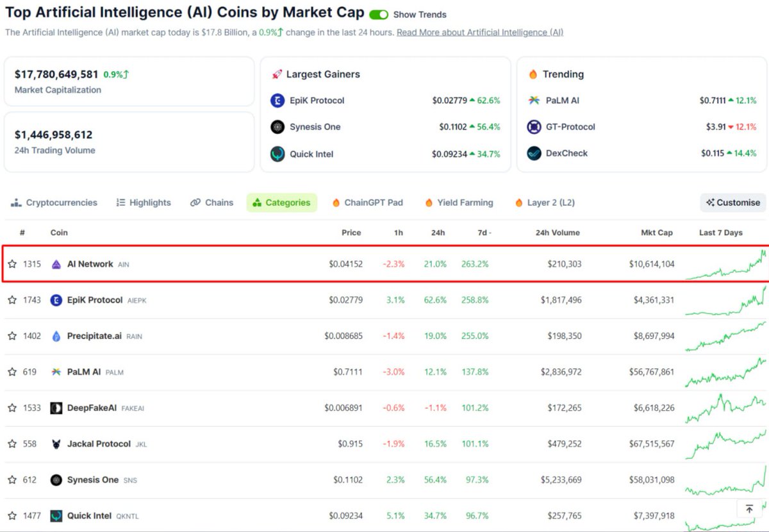Star the AI Network coin as favorite
The width and height of the screenshot is (769, 532).
(12, 263)
